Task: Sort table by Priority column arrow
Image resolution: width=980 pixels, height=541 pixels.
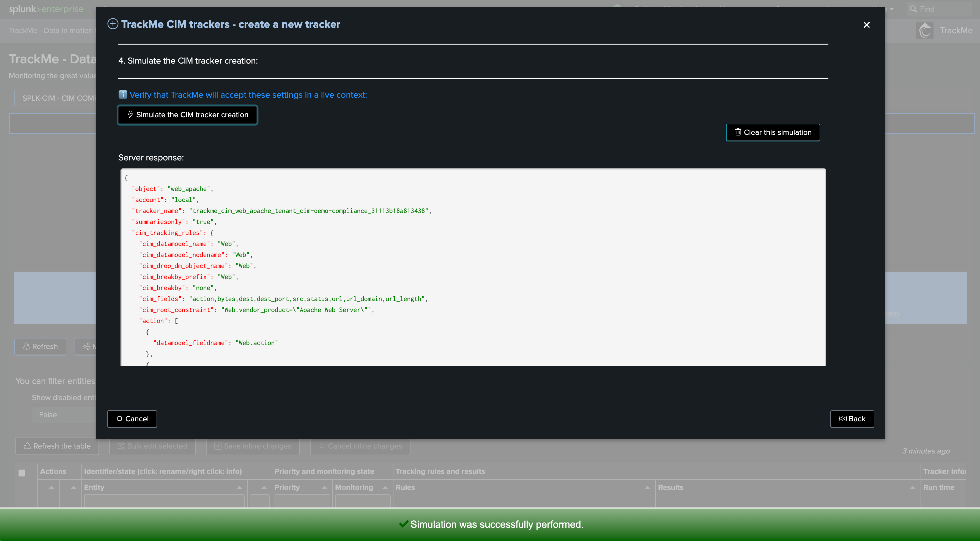Action: 324,487
